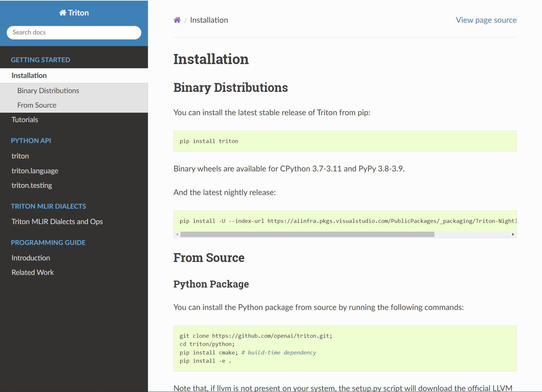The height and width of the screenshot is (392, 542).
Task: Open View page source link
Action: [x=486, y=20]
